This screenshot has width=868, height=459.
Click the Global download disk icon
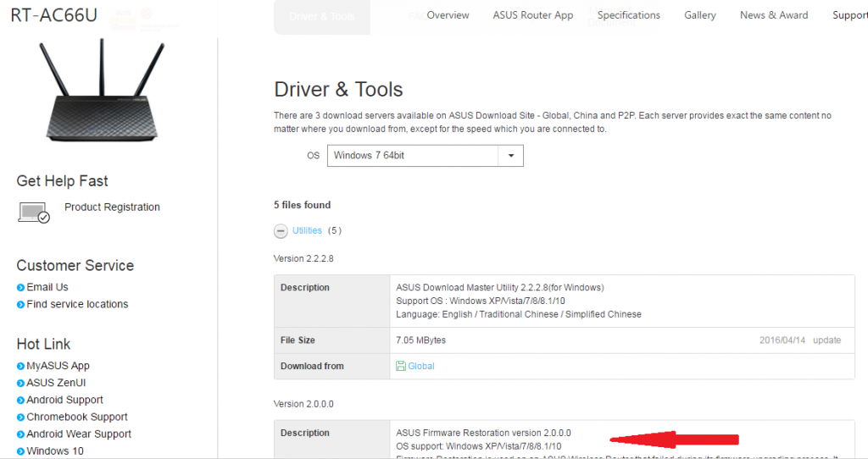pyautogui.click(x=401, y=366)
